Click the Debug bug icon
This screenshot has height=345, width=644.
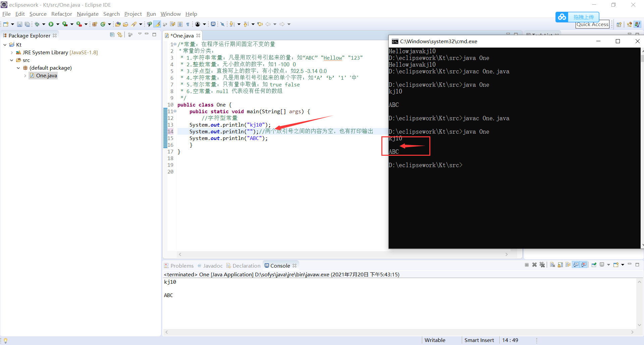(x=37, y=24)
